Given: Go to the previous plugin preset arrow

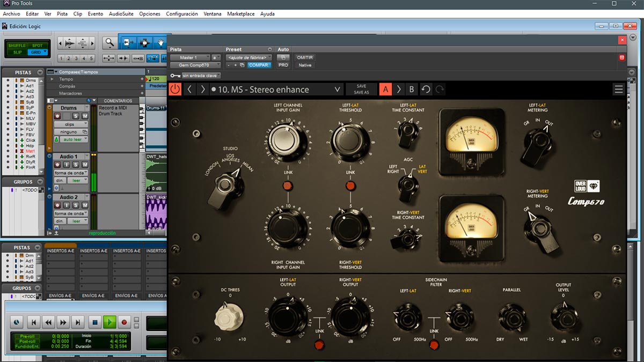Looking at the screenshot, I should click(189, 90).
